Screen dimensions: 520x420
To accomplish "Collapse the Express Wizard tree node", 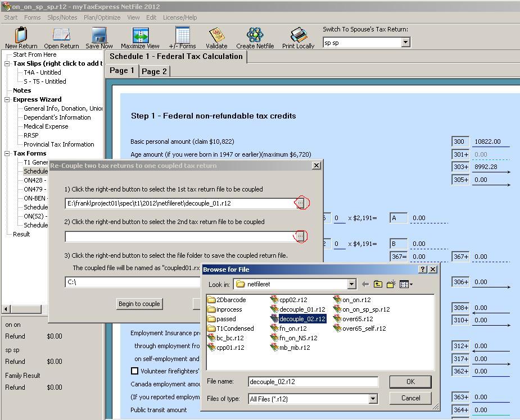I will click(7, 99).
